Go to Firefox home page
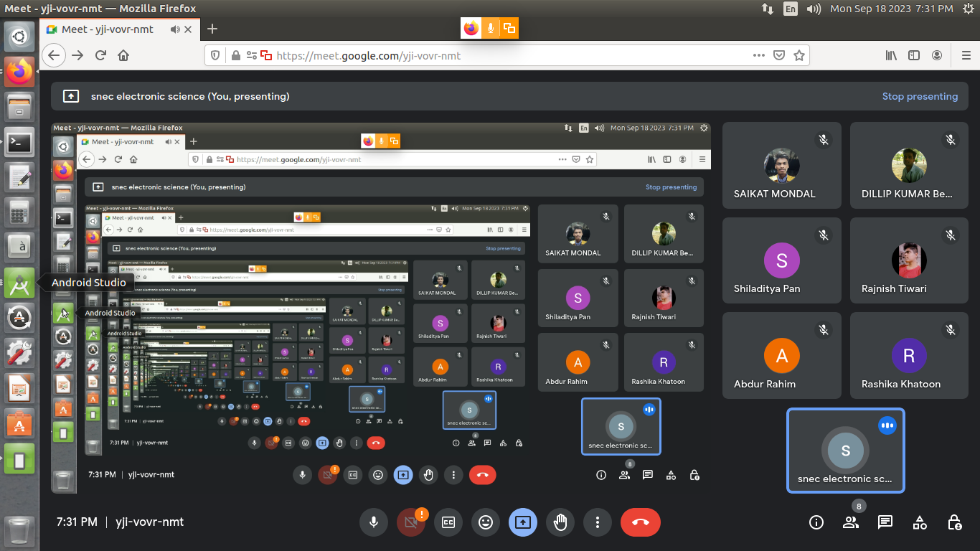The image size is (980, 551). [123, 55]
